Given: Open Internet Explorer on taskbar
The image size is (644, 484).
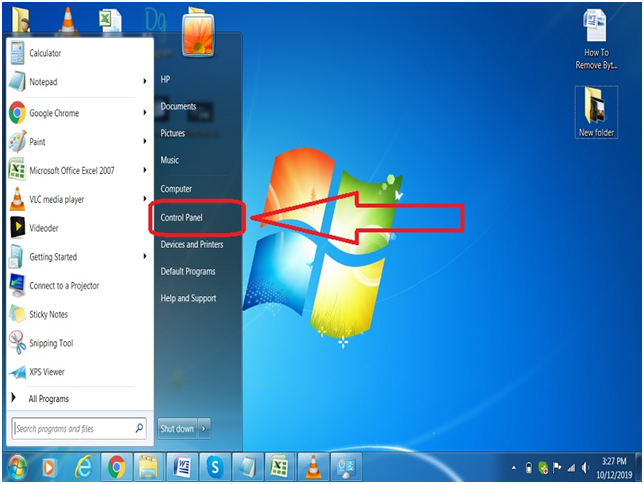Looking at the screenshot, I should pos(83,467).
